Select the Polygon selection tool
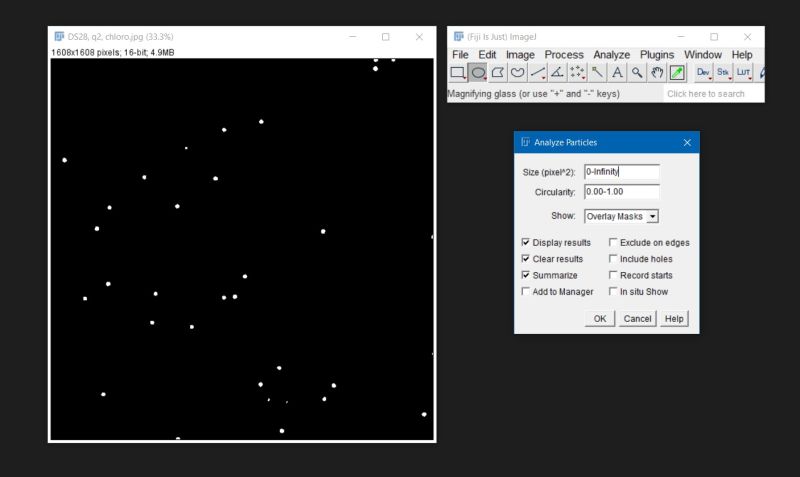 point(497,73)
